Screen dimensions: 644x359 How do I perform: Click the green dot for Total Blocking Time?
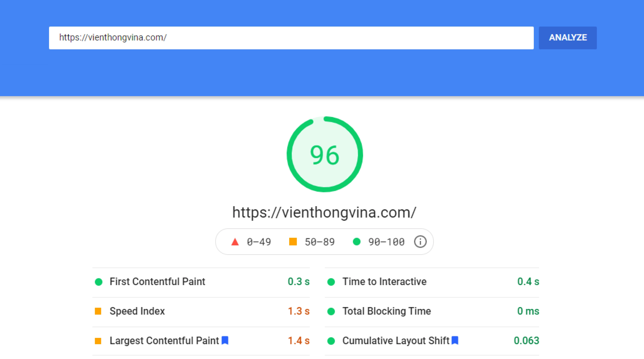331,311
